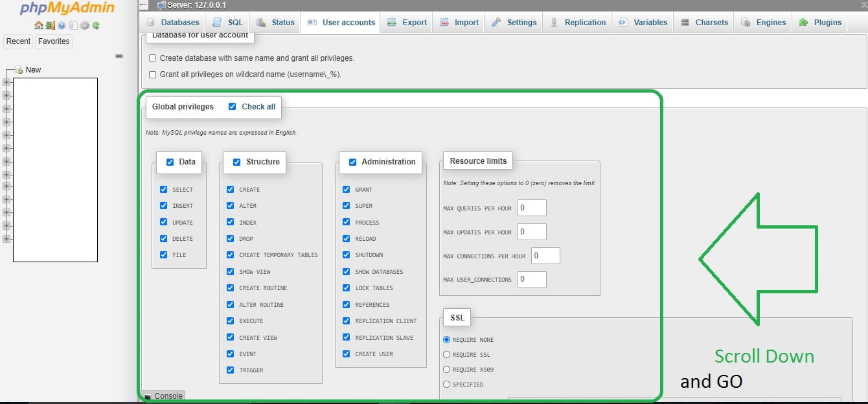Open the MySQL documentation page icon
The width and height of the screenshot is (868, 404).
coord(73,25)
